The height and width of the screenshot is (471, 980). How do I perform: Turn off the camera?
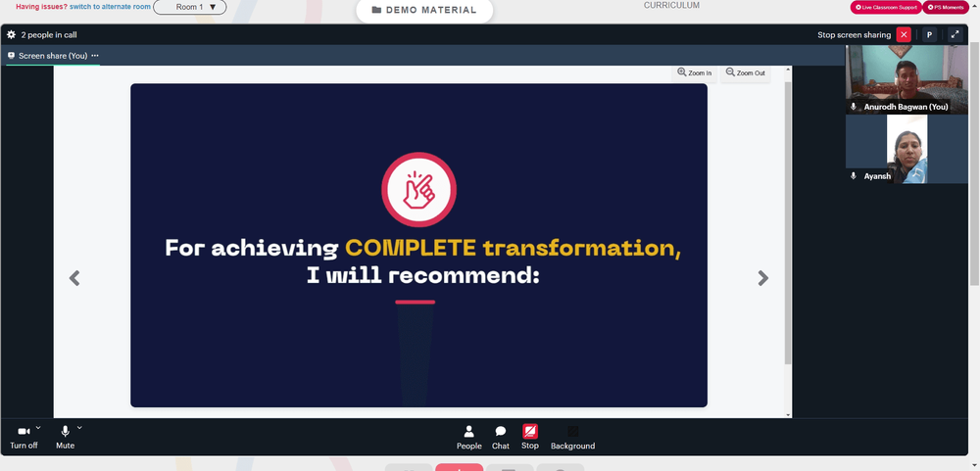tap(24, 438)
